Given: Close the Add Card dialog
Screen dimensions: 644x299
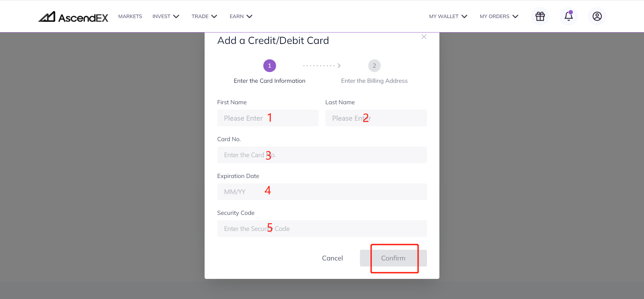Looking at the screenshot, I should pos(424,37).
